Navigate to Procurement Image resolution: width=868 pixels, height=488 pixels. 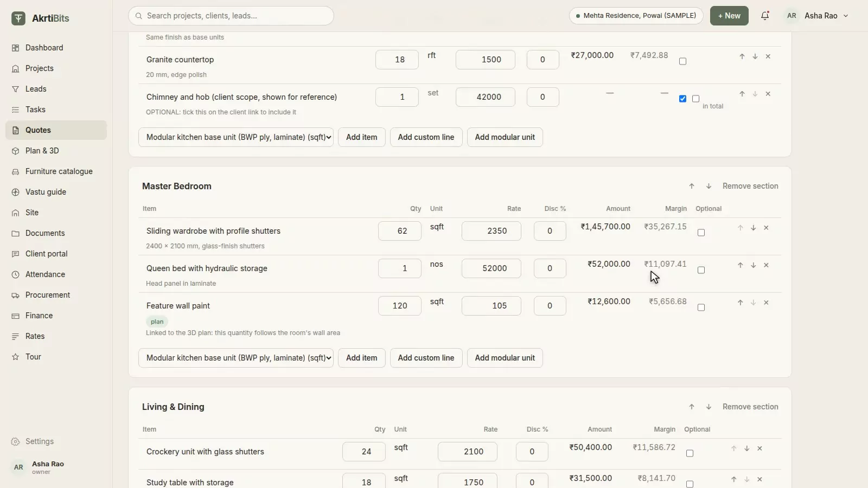56,295
